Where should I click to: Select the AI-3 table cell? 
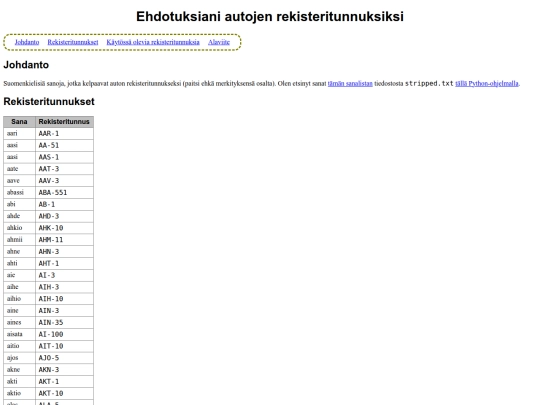pyautogui.click(x=64, y=275)
